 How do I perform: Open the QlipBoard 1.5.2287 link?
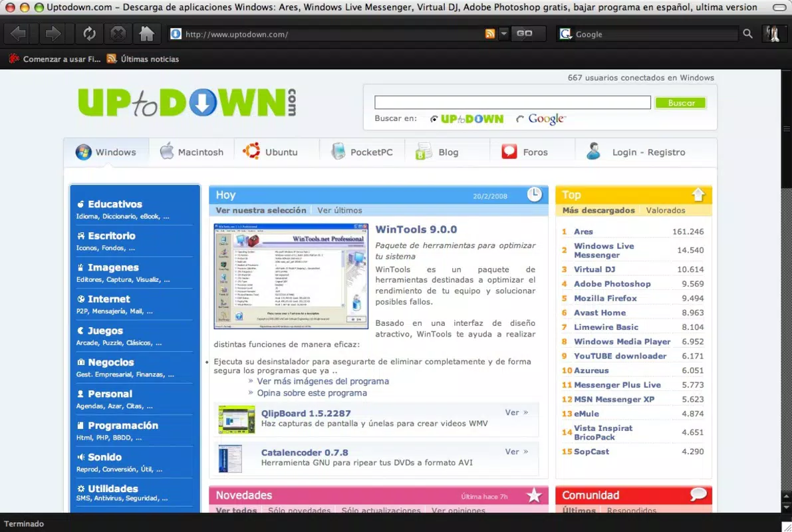pyautogui.click(x=306, y=413)
